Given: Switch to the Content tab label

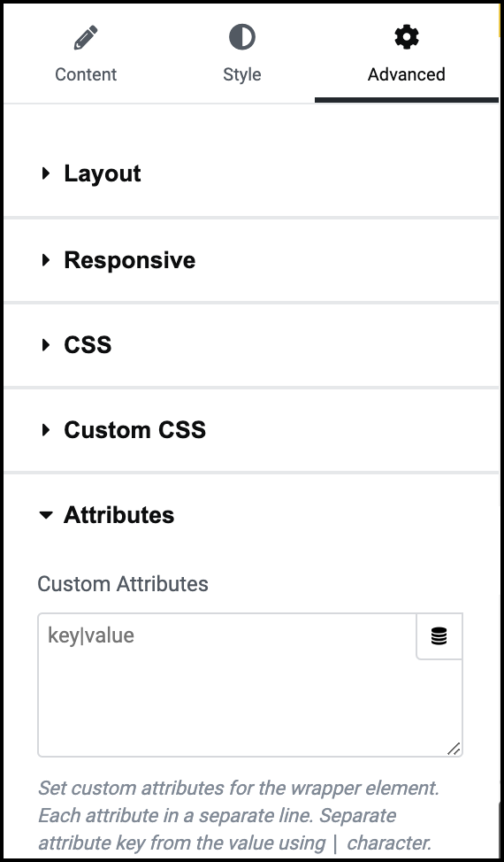Looking at the screenshot, I should point(86,74).
